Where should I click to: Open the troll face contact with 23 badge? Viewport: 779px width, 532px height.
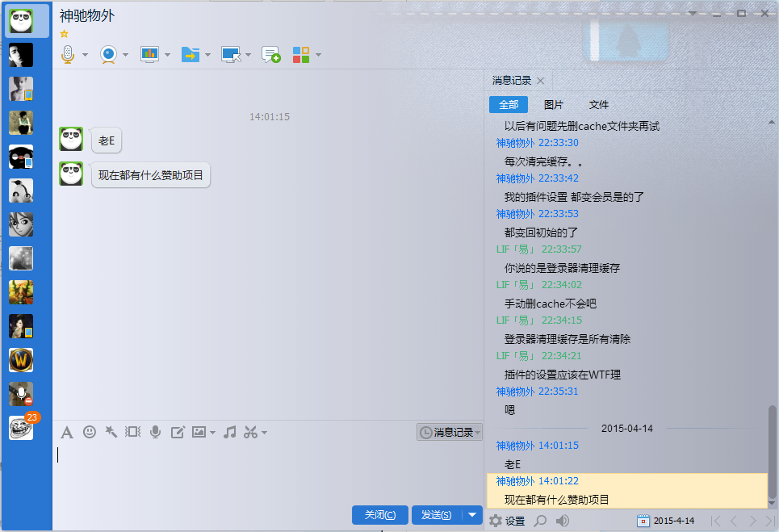tap(21, 428)
